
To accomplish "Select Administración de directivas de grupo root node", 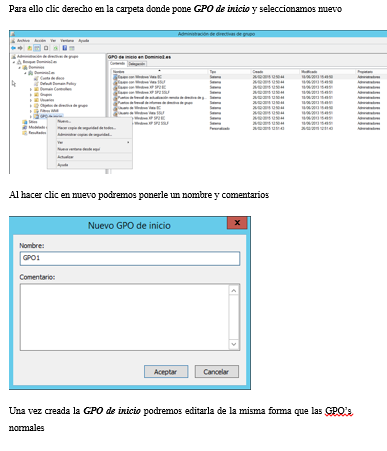I will point(47,56).
